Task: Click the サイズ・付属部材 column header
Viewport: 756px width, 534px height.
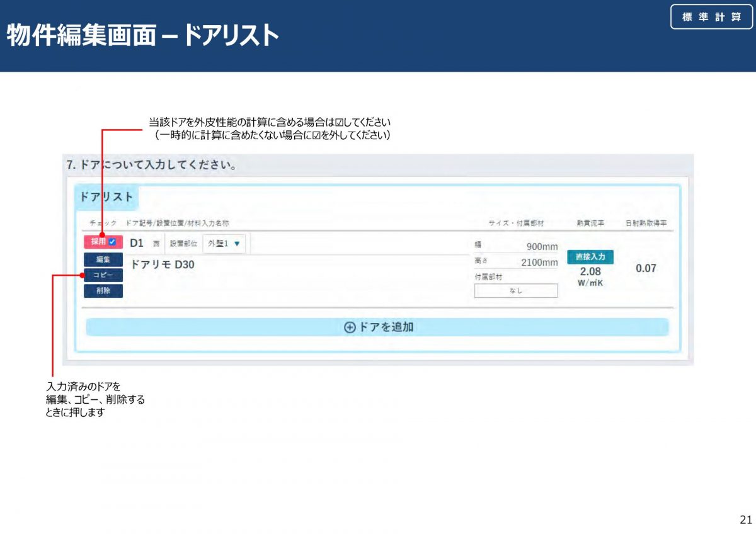Action: pos(515,224)
